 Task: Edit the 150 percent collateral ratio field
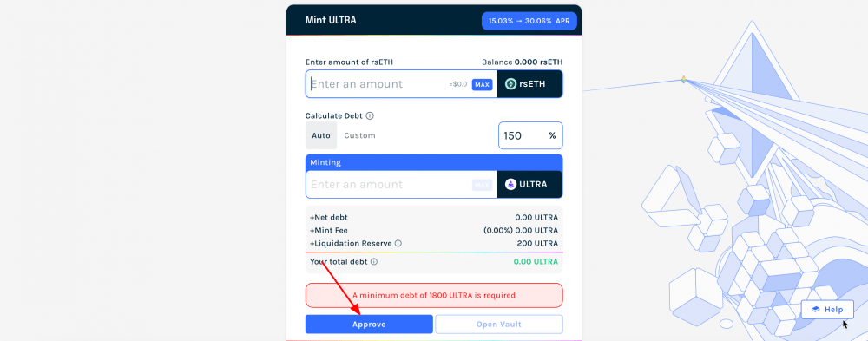(x=530, y=135)
